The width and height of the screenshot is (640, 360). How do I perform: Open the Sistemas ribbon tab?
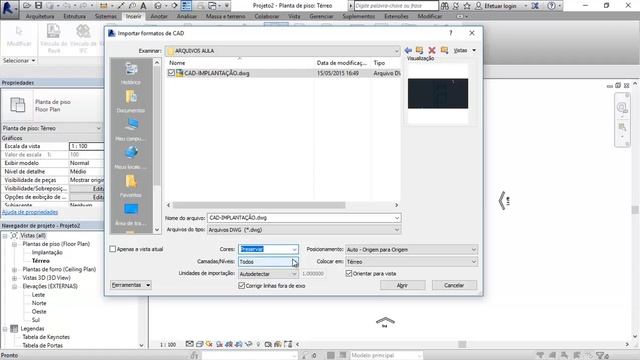coord(106,16)
